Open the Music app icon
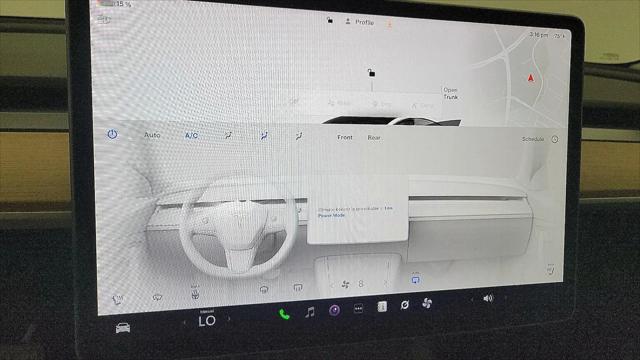The height and width of the screenshot is (360, 640). point(310,313)
